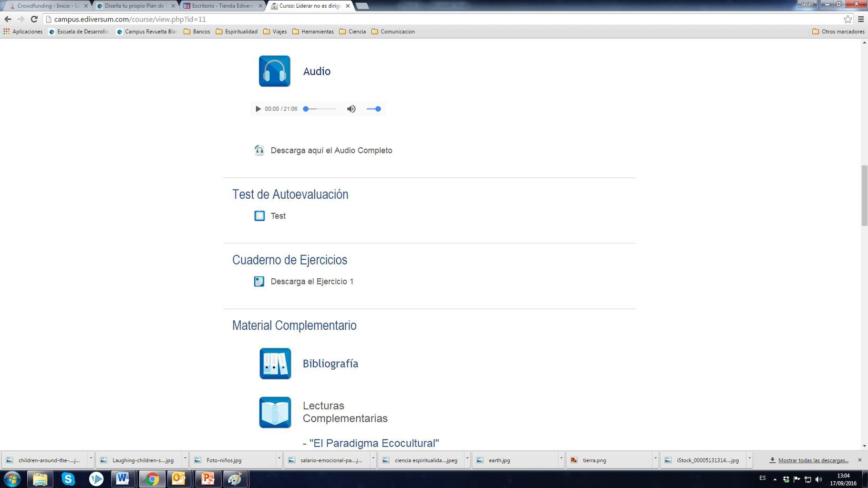Open the Chrome hamburger menu
868x488 pixels.
tap(861, 20)
